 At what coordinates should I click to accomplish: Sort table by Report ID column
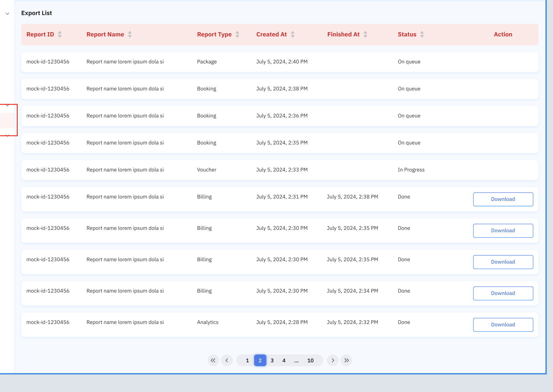[60, 34]
